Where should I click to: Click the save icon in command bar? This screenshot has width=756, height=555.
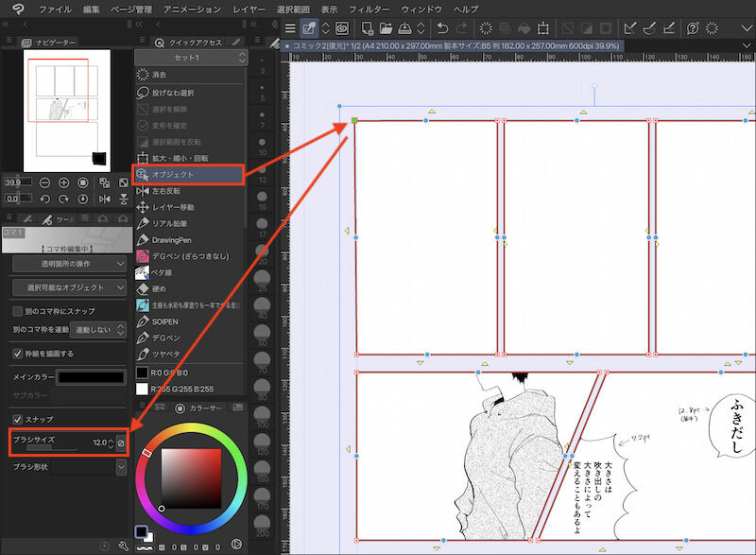(404, 28)
